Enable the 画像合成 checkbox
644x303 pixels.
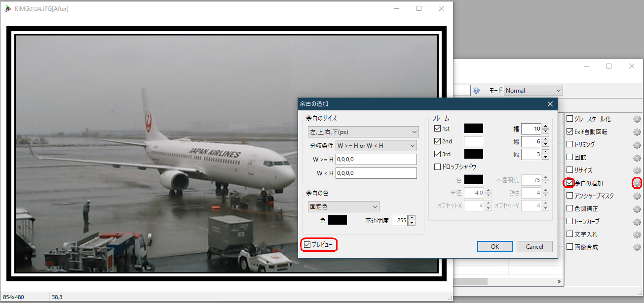pyautogui.click(x=569, y=247)
